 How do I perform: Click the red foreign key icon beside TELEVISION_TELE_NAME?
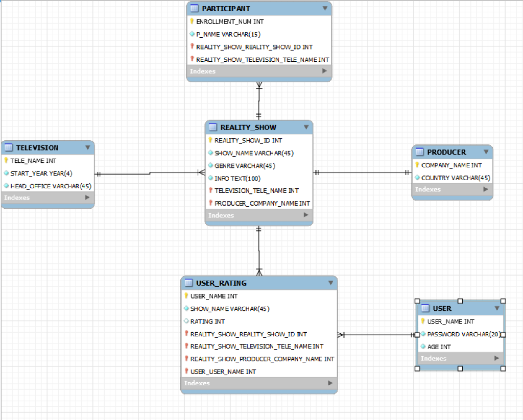click(210, 190)
